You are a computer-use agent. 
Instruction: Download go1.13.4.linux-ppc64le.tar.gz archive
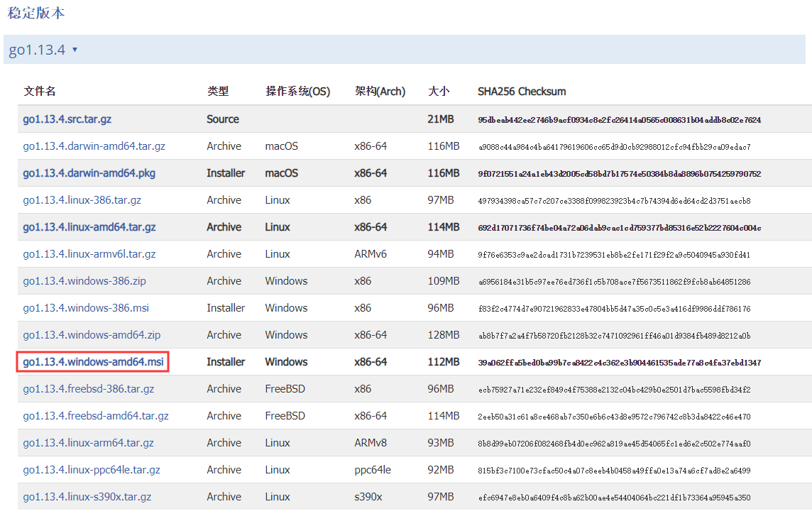91,470
